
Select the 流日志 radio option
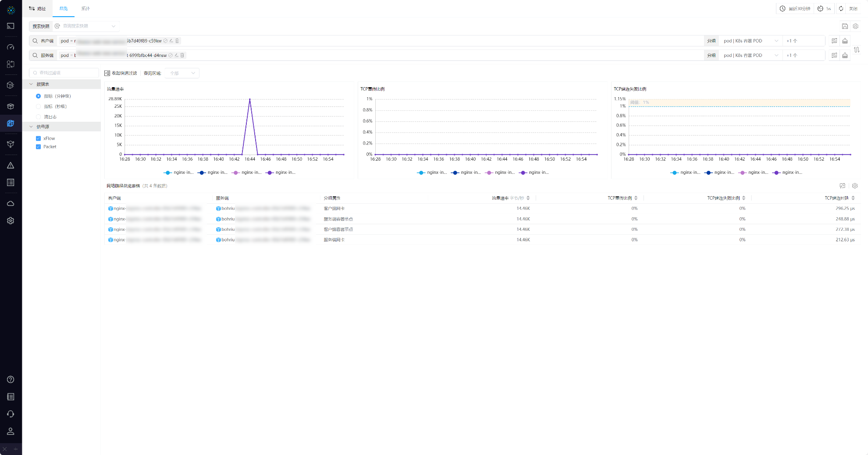point(39,117)
